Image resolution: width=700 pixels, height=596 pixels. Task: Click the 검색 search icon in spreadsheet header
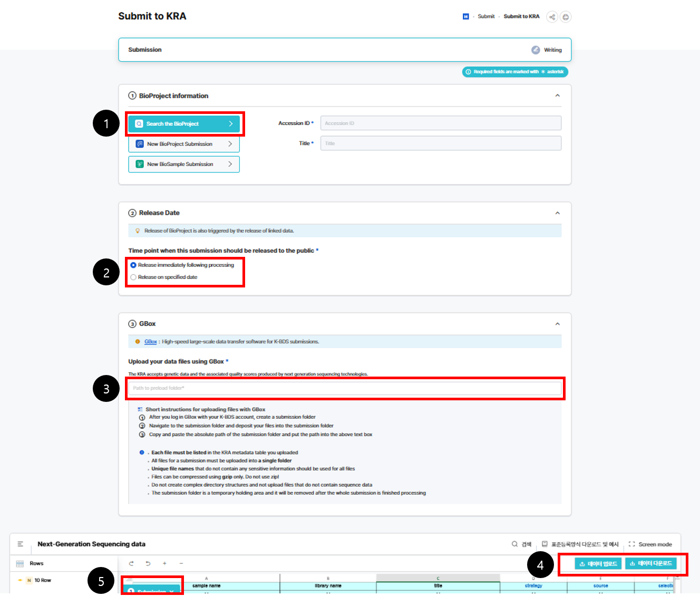pyautogui.click(x=515, y=544)
